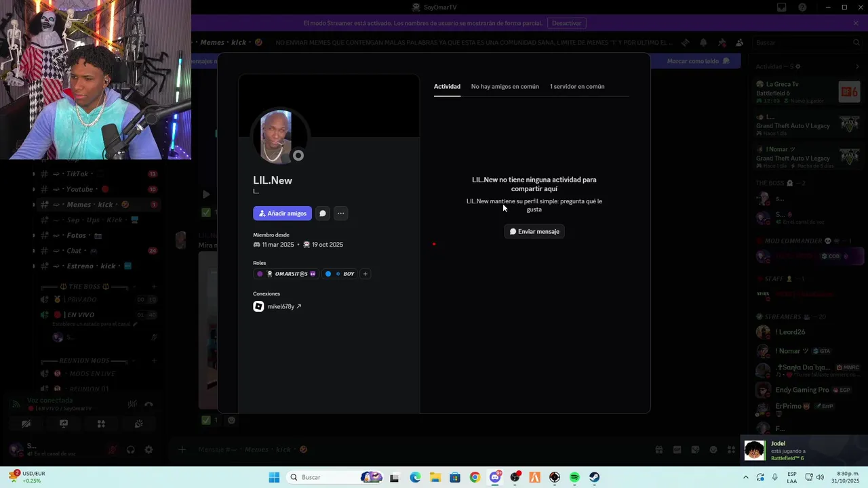Open the GIF picker icon
Image resolution: width=868 pixels, height=488 pixels.
(677, 449)
